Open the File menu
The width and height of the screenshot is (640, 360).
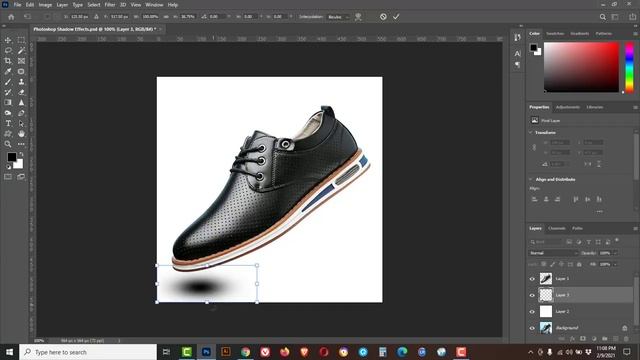coord(17,5)
